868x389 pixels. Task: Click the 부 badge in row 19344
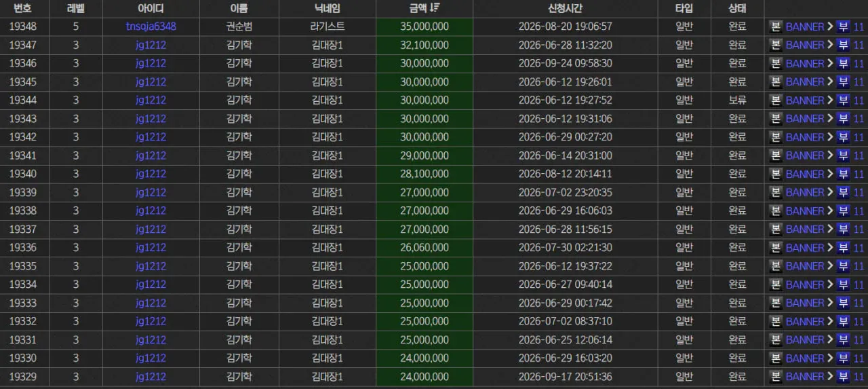[843, 100]
